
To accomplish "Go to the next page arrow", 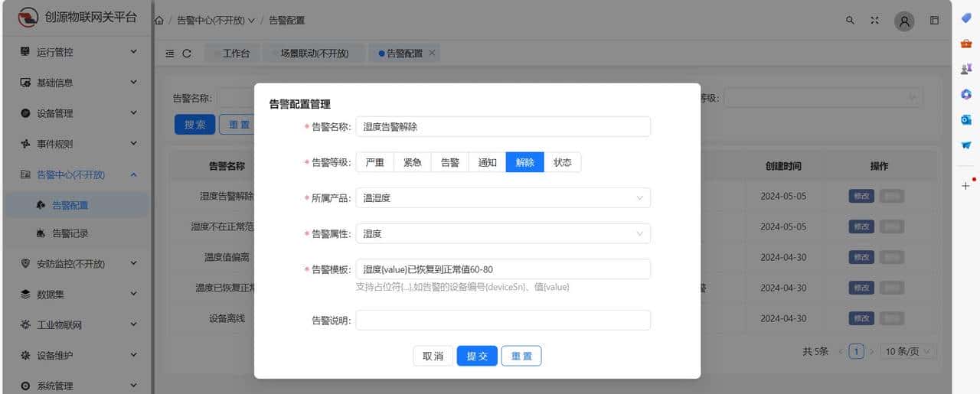I will tap(871, 351).
